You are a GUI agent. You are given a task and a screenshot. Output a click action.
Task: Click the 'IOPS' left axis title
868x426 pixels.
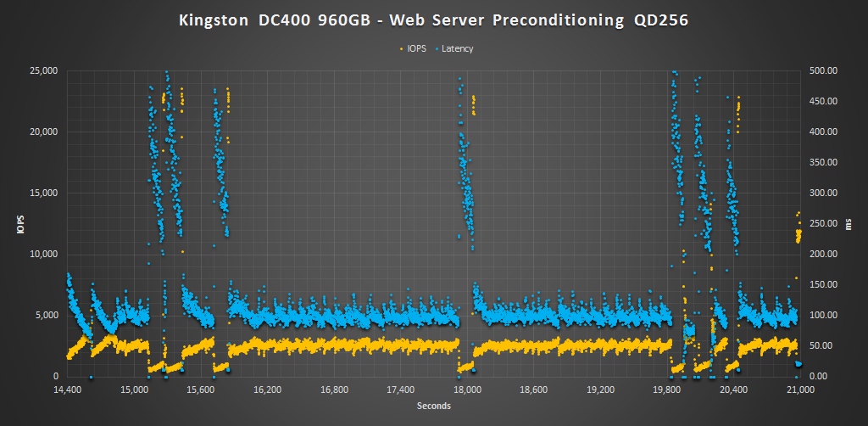pyautogui.click(x=20, y=224)
